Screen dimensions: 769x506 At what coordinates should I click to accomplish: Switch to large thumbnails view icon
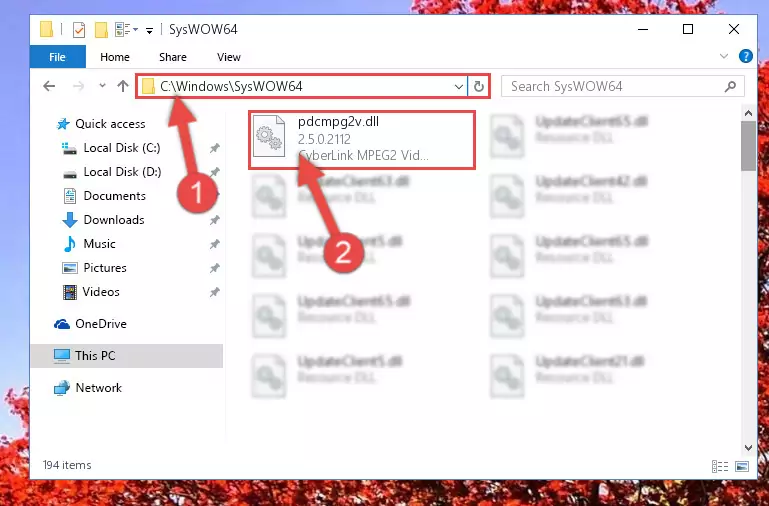point(742,466)
